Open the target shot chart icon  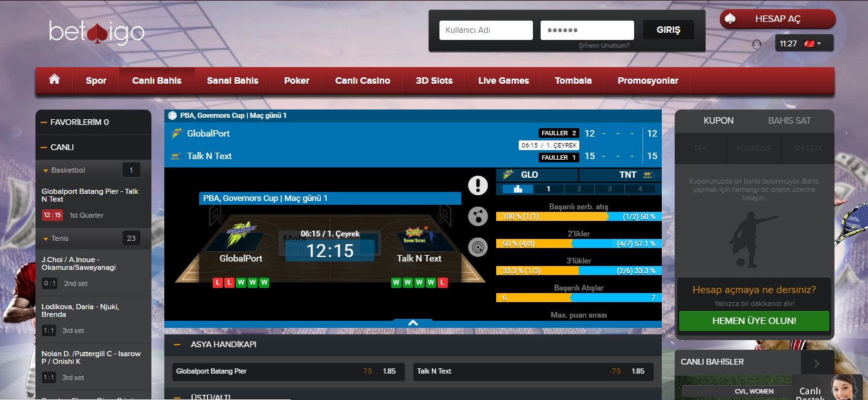[477, 246]
